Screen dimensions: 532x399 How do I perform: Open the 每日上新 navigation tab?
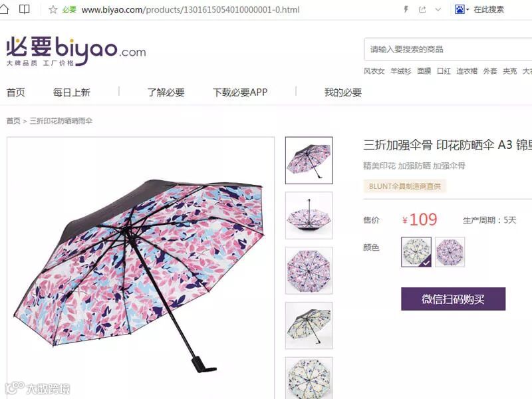tap(72, 92)
